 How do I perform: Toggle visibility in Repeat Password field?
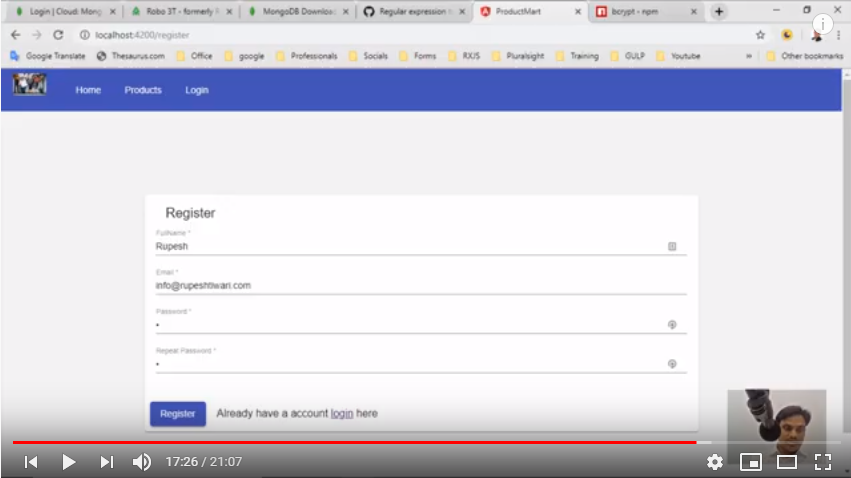[x=672, y=364]
